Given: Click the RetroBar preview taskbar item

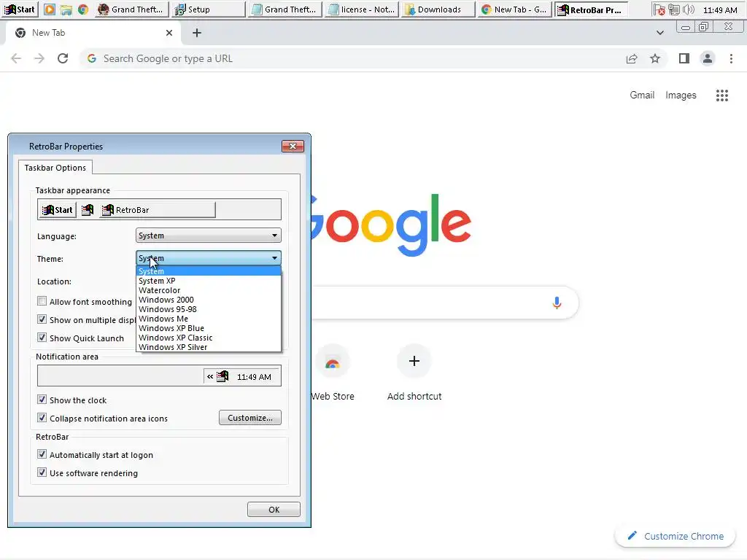Looking at the screenshot, I should tap(158, 210).
